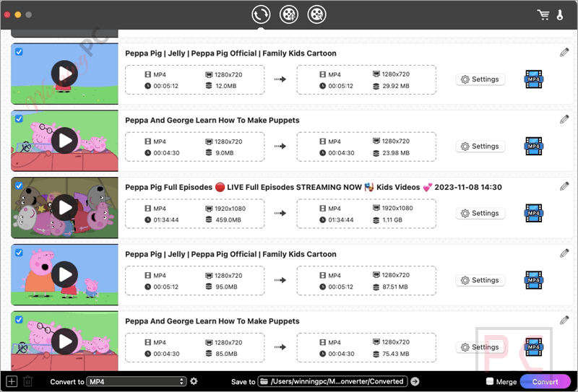Click the pencil icon for the 85.0MB Make Puppets video

tap(564, 321)
